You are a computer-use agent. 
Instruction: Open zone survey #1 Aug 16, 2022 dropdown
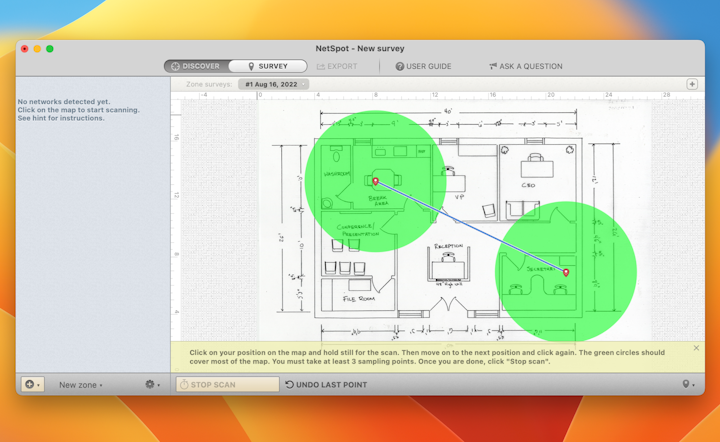tap(273, 84)
